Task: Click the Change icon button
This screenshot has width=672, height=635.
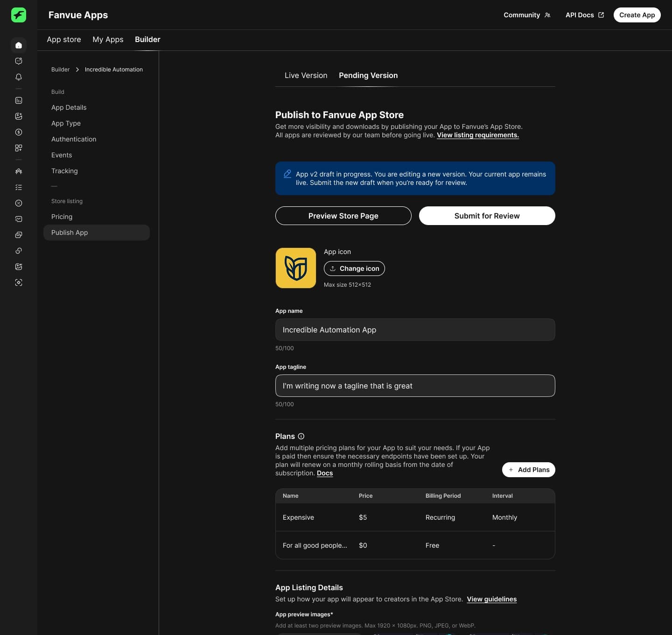Action: click(x=354, y=268)
